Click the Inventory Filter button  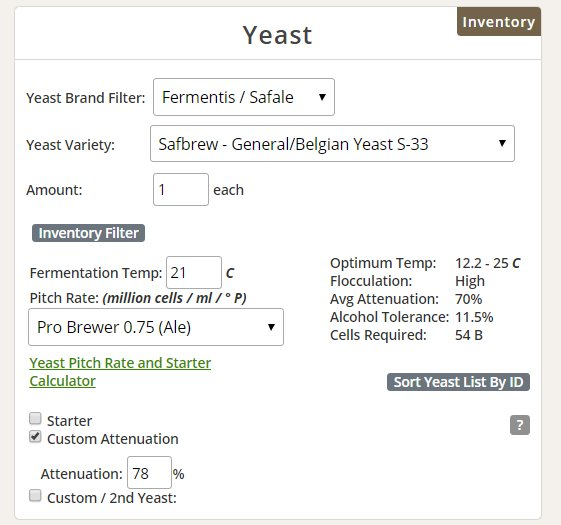[88, 233]
